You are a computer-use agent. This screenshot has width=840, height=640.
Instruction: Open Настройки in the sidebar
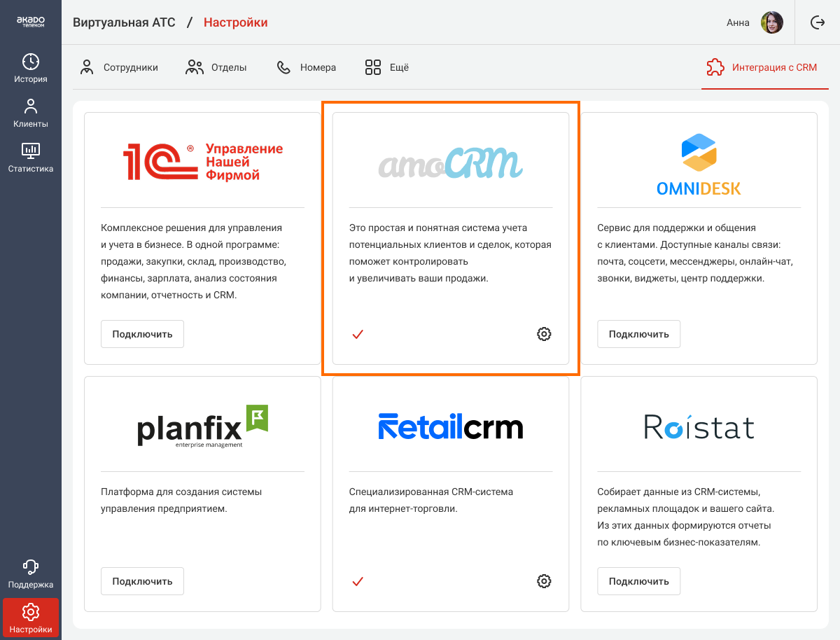click(31, 618)
